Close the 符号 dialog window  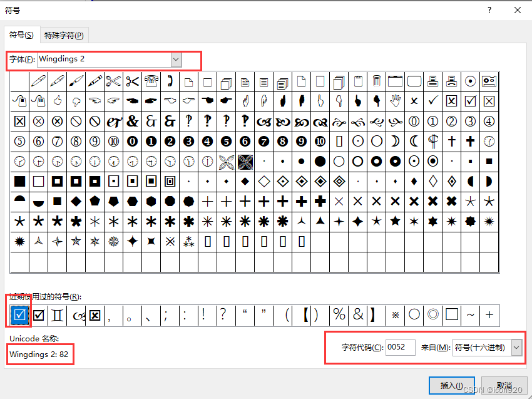(518, 11)
